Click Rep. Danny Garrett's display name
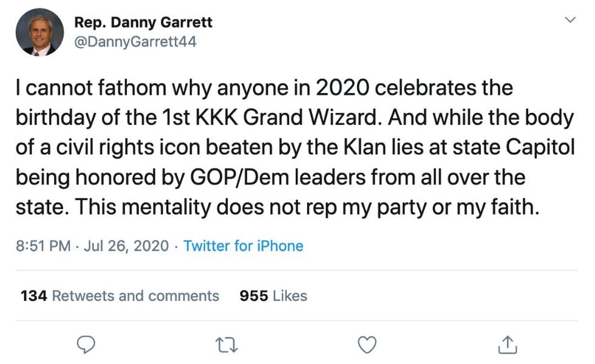 143,22
